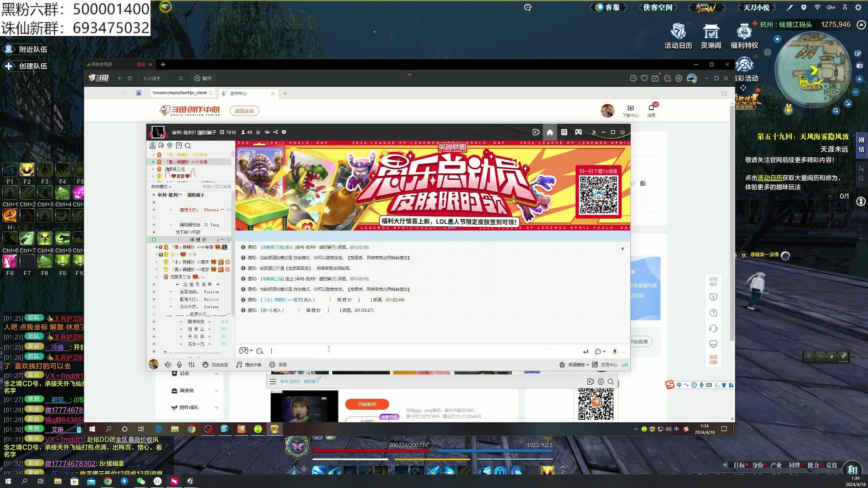Viewport: 868px width, 488px height.
Task: Open the 应用中心 app center
Action: [607, 364]
